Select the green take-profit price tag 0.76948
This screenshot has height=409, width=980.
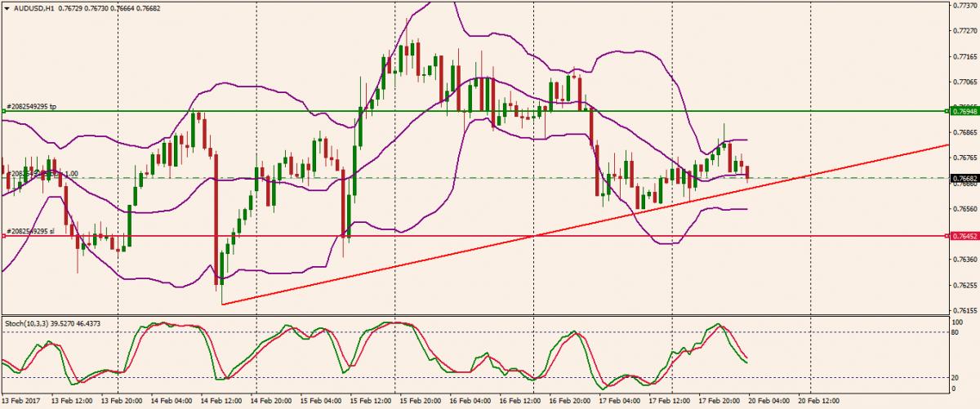point(964,110)
